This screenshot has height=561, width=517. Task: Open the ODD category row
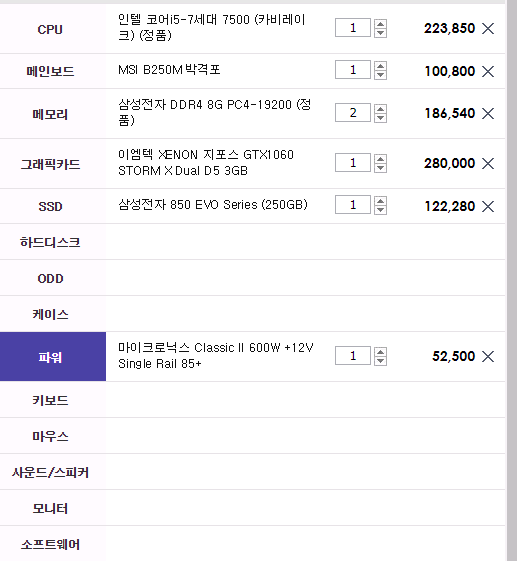coord(252,278)
